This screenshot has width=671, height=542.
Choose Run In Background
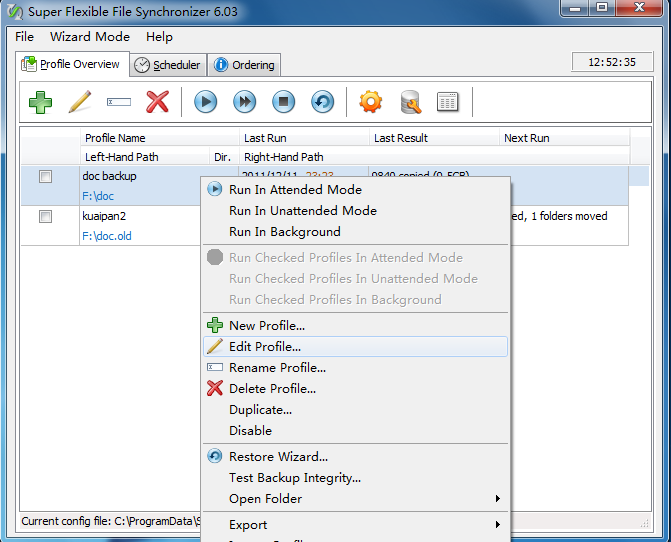[x=355, y=231]
